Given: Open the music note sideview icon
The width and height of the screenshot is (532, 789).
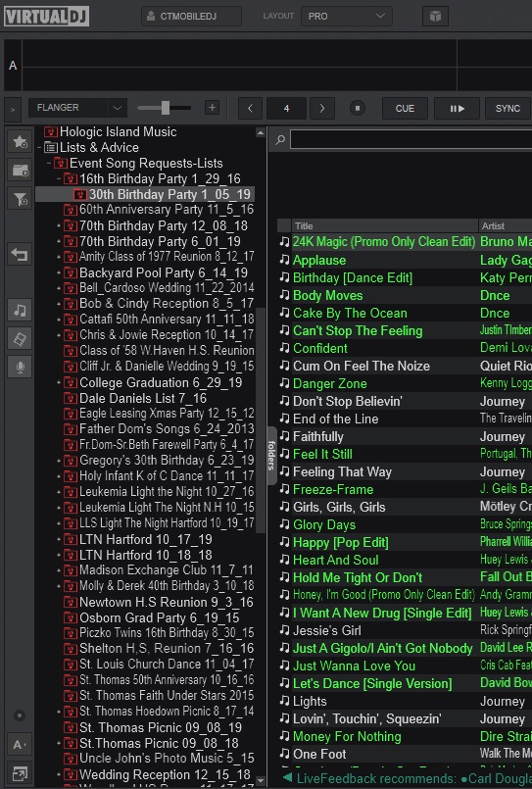Looking at the screenshot, I should 21,310.
